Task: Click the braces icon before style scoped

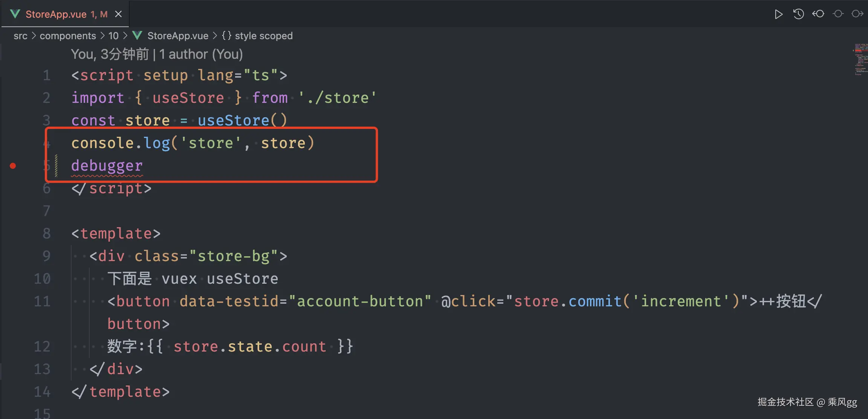Action: [226, 36]
